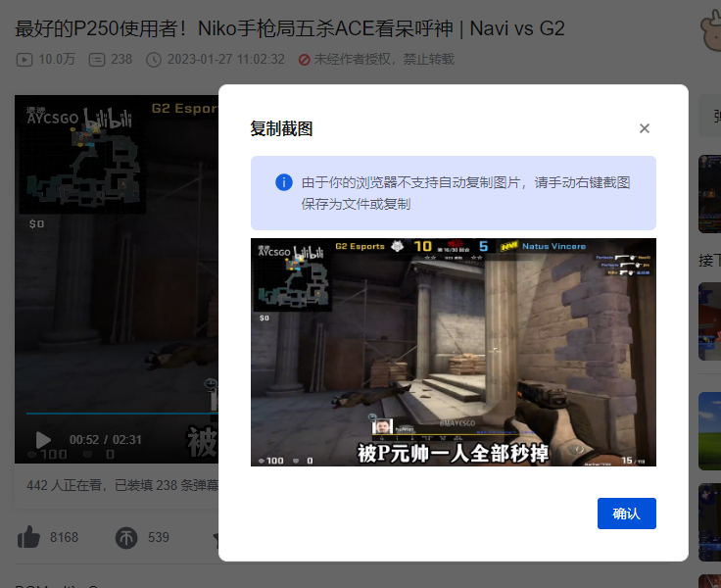Viewport: 721px width, 588px height.
Task: Click the upload date 2023-01-27 11:02:32
Action: coord(225,60)
